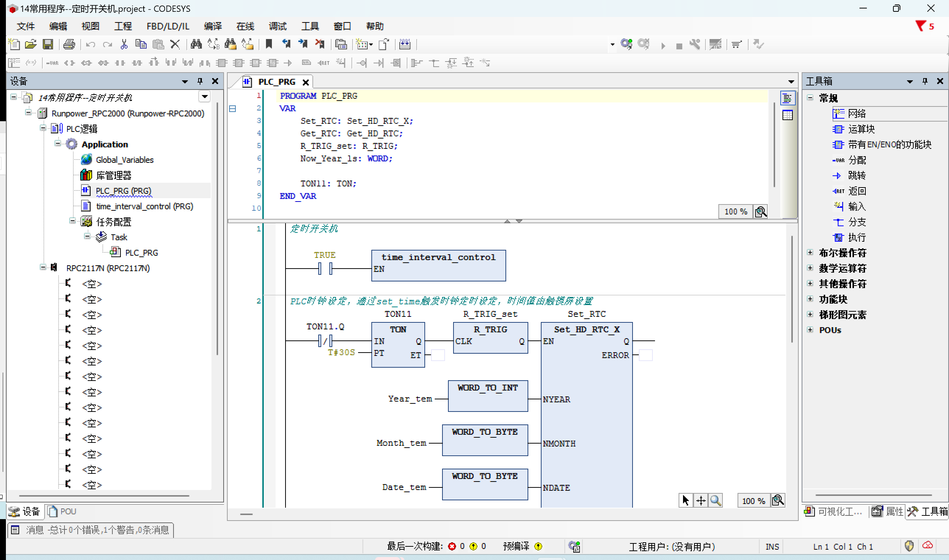Save the project with the floppy icon
949x560 pixels.
point(48,45)
